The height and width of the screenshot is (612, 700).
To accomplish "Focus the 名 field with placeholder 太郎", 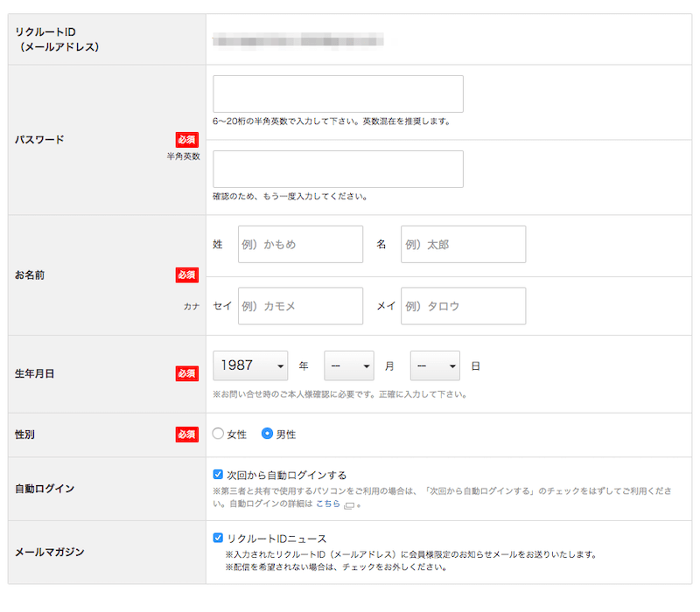I will (x=464, y=245).
